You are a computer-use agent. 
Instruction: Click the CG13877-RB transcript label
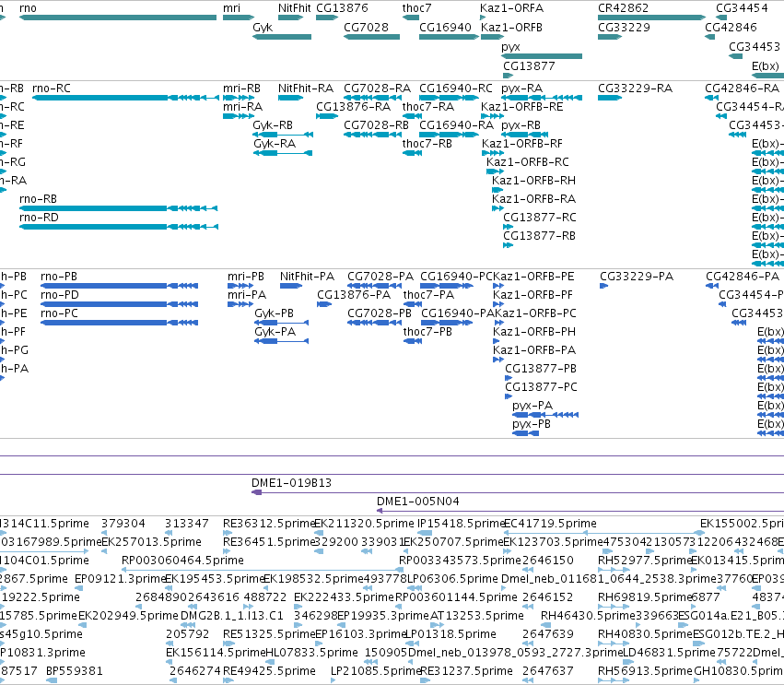click(539, 236)
